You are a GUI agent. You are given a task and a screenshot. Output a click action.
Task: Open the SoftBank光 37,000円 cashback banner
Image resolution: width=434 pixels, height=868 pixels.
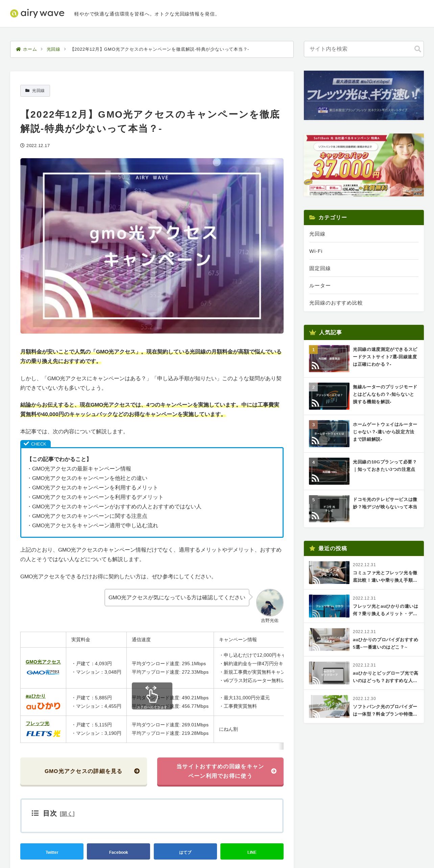tap(364, 165)
